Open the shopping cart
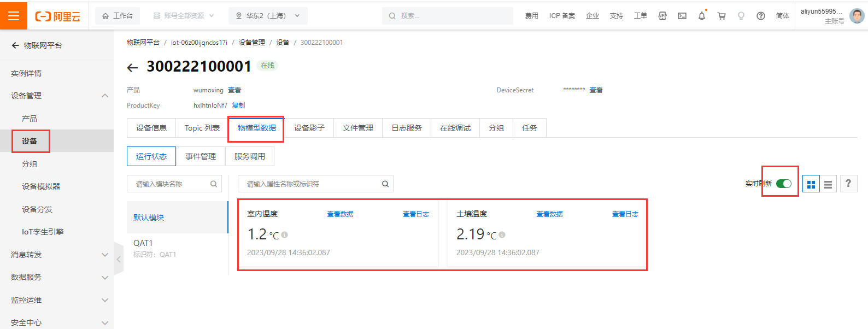868x329 pixels. (x=722, y=16)
